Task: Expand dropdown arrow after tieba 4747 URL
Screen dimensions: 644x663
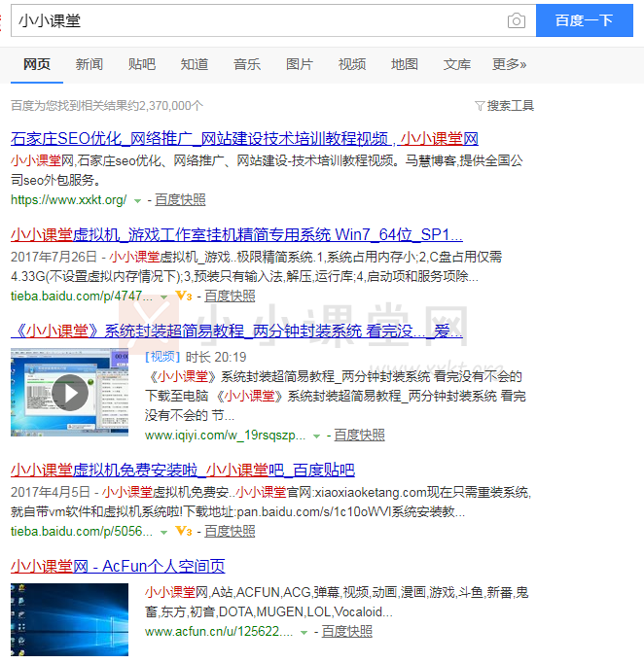Action: [x=164, y=297]
